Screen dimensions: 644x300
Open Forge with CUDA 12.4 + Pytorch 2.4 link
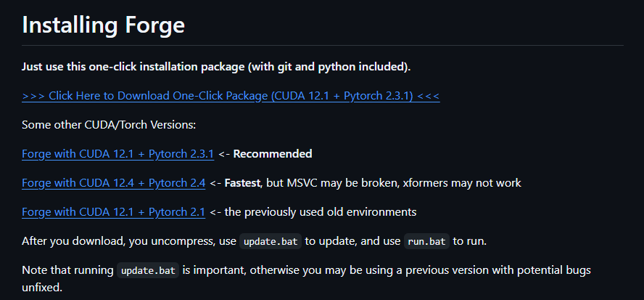pyautogui.click(x=114, y=183)
